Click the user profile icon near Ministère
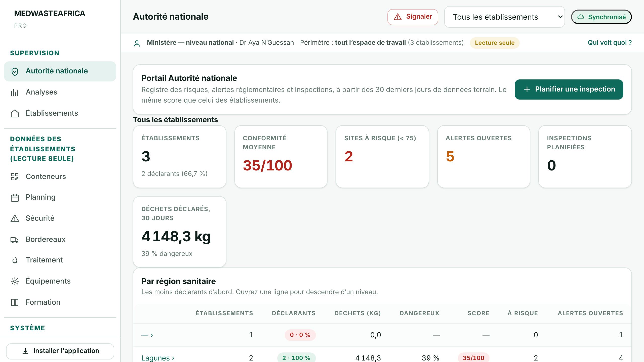Image resolution: width=644 pixels, height=362 pixels. [137, 43]
